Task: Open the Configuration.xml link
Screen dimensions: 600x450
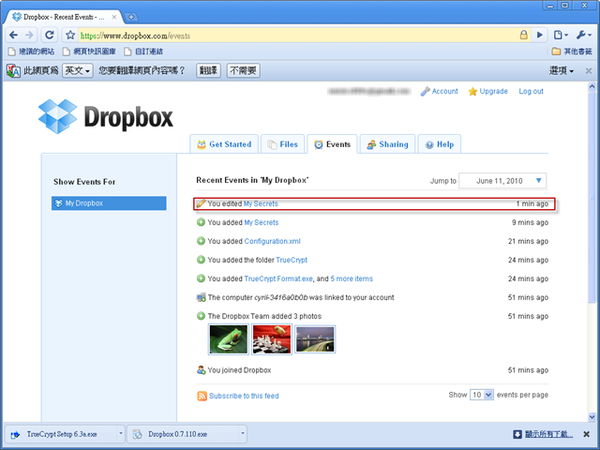Action: 272,241
